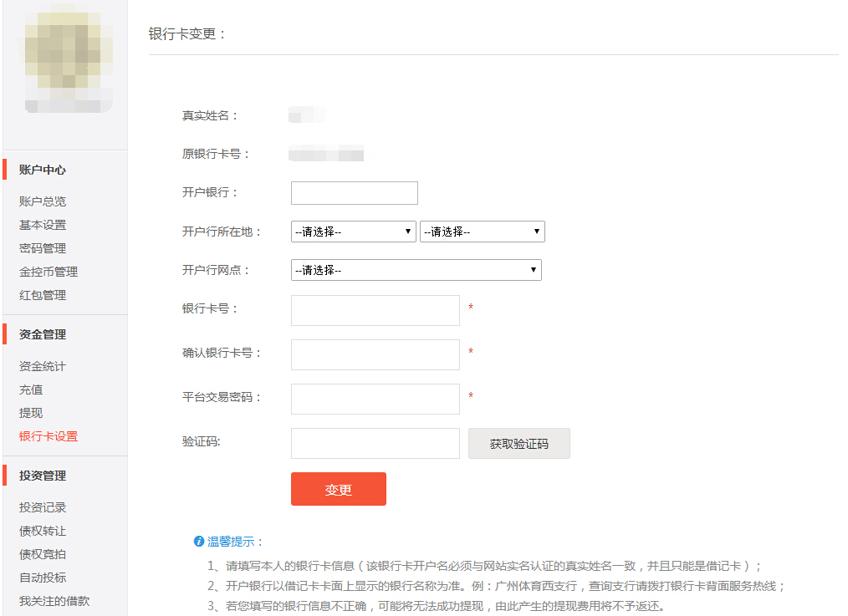
Task: Open the 红包管理 sidebar link
Action: [x=43, y=295]
